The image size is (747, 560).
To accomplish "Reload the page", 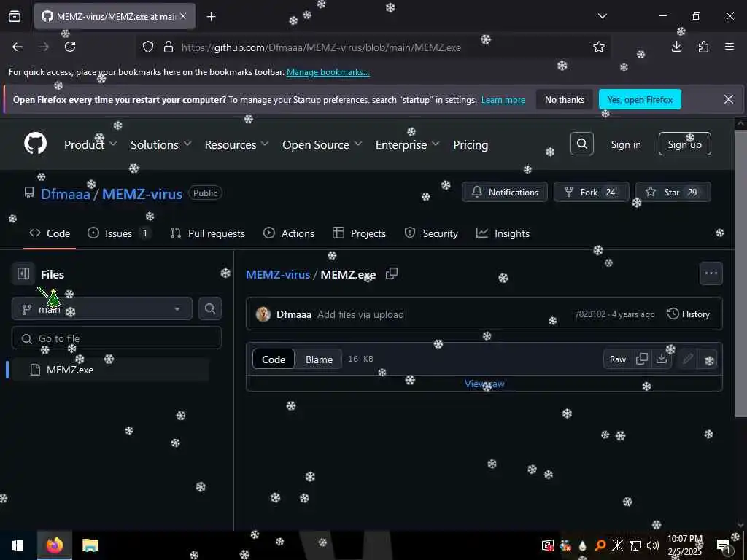I will (x=70, y=47).
